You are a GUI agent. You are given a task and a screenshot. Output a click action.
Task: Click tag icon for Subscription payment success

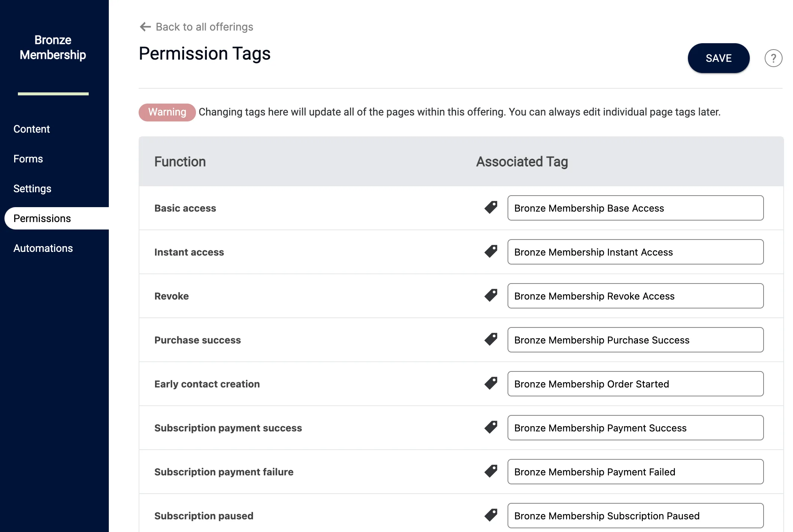pos(491,427)
